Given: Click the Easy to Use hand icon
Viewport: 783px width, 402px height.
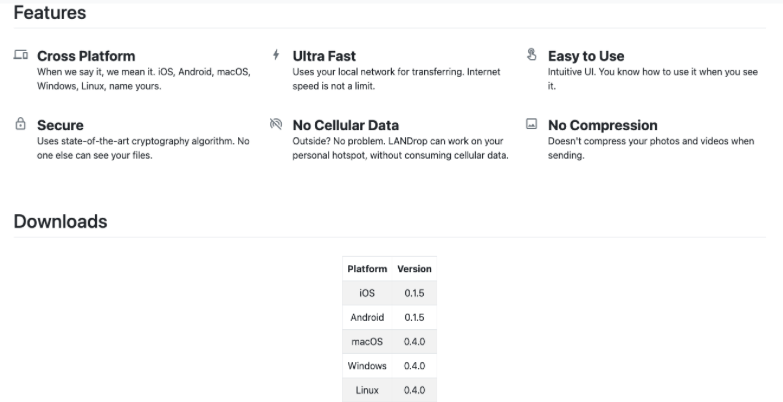Looking at the screenshot, I should (x=531, y=55).
